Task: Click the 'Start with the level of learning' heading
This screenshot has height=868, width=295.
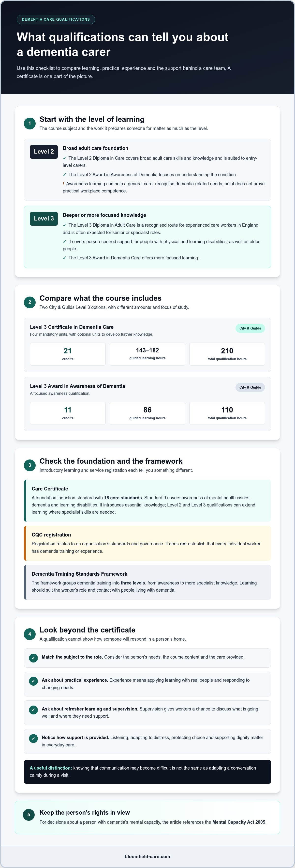Action: pyautogui.click(x=92, y=119)
